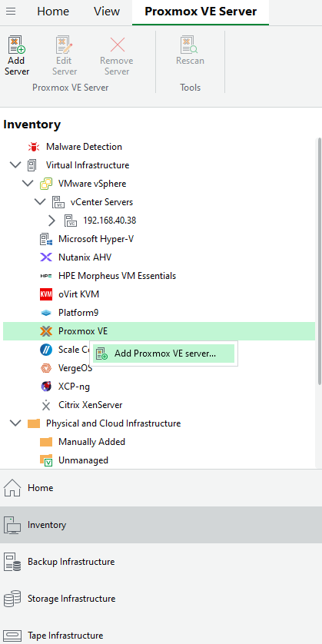This screenshot has width=322, height=644.
Task: Click the XCP-ng icon
Action: coord(46,387)
